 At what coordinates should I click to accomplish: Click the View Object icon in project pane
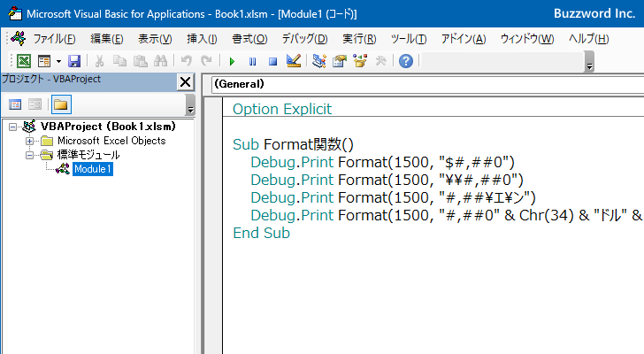tap(34, 104)
